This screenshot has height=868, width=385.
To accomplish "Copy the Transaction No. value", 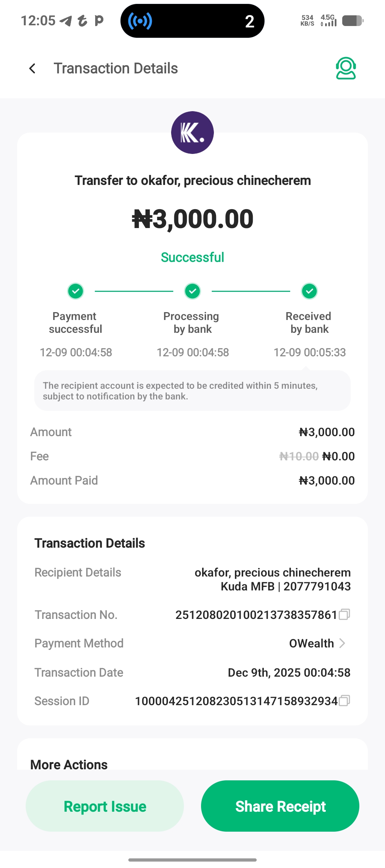I will (344, 614).
